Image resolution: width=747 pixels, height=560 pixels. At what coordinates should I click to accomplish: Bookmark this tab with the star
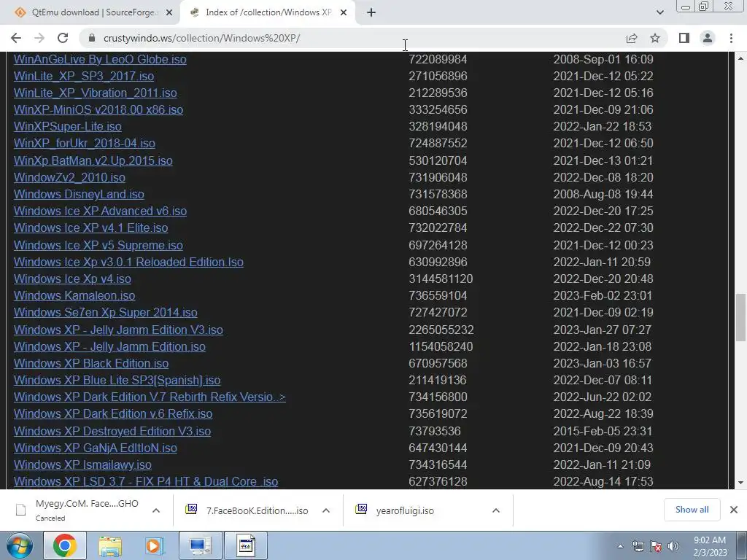655,38
